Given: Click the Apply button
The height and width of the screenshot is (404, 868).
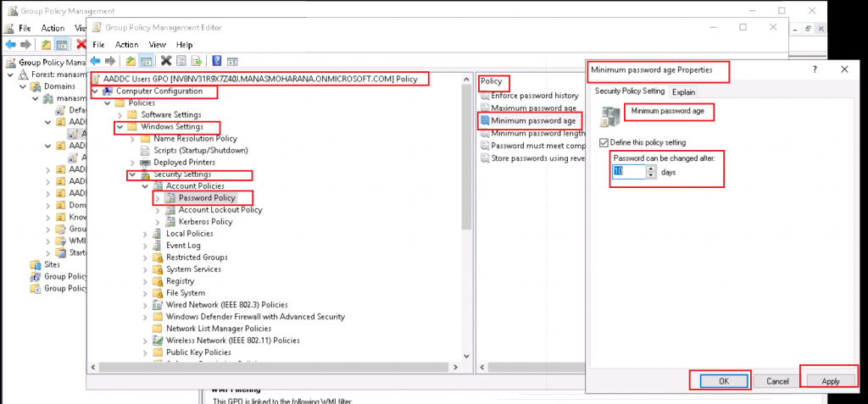Looking at the screenshot, I should click(830, 381).
